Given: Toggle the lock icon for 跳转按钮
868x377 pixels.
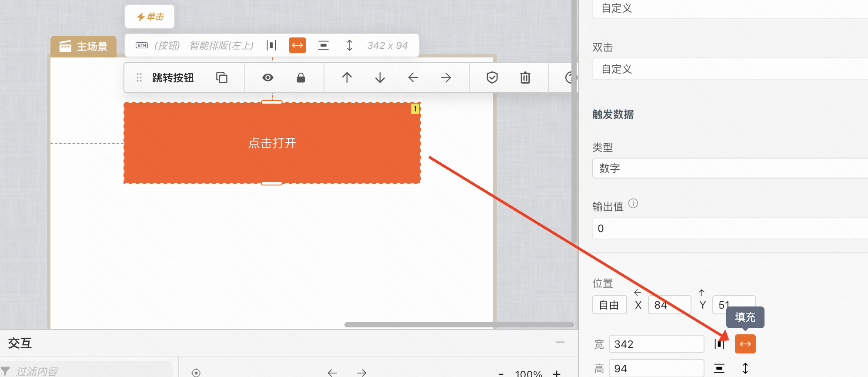Looking at the screenshot, I should click(301, 77).
